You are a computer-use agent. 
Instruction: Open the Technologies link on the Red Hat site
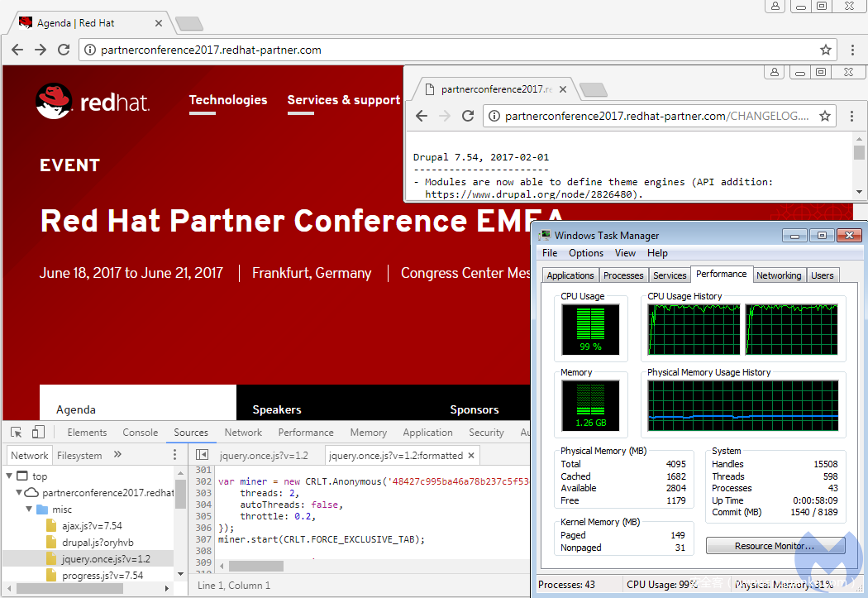[x=228, y=100]
